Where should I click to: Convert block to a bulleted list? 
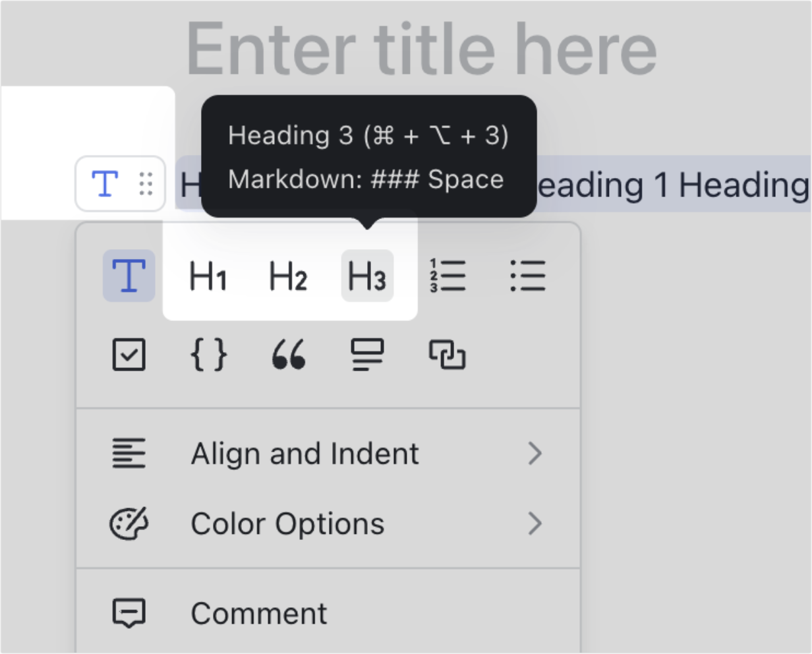(x=528, y=276)
